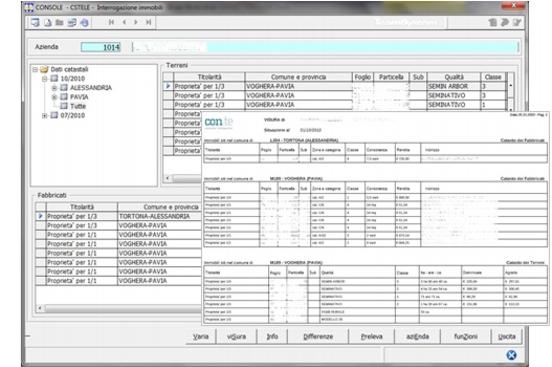
Task: Click last of three icons at toolbar's right end
Action: [x=517, y=23]
